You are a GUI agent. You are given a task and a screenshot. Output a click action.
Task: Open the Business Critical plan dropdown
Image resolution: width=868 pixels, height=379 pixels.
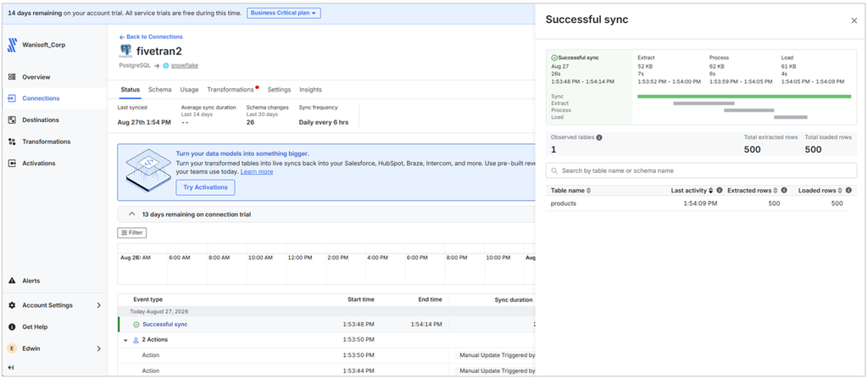[283, 13]
